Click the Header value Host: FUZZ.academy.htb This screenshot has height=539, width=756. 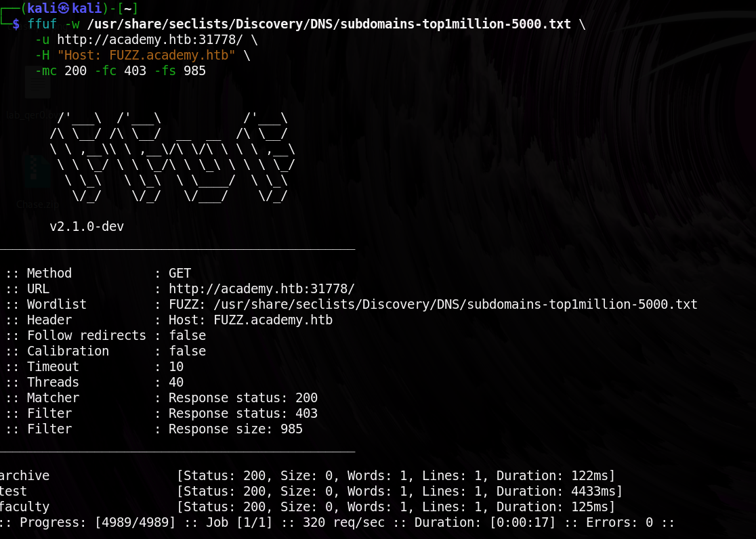click(251, 320)
